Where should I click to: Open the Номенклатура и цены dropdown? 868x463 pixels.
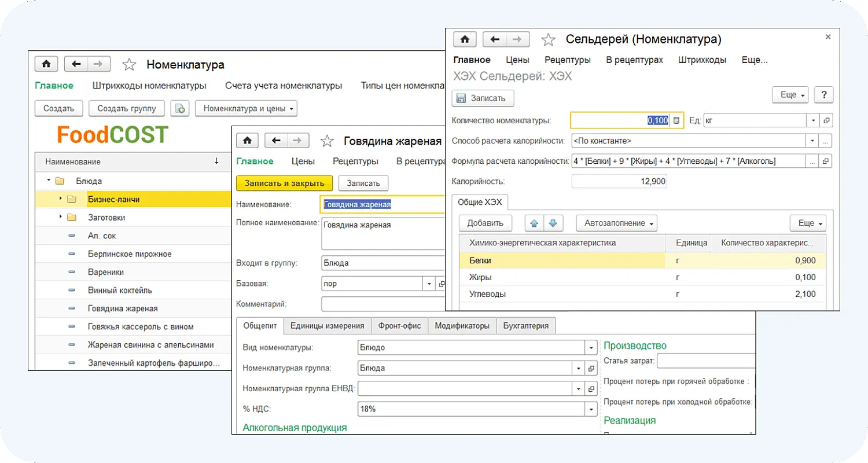(x=246, y=108)
